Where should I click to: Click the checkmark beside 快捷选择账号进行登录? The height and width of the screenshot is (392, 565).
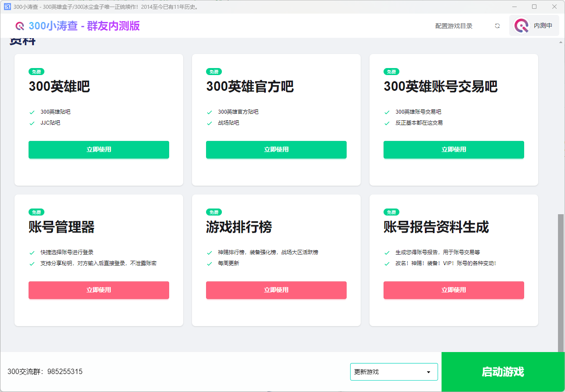point(32,253)
